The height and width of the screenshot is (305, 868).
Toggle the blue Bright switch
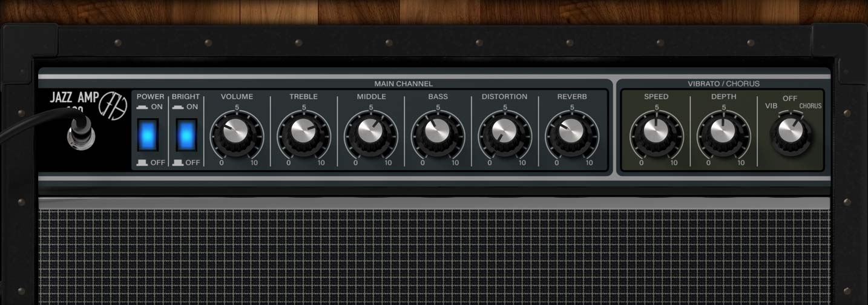186,134
